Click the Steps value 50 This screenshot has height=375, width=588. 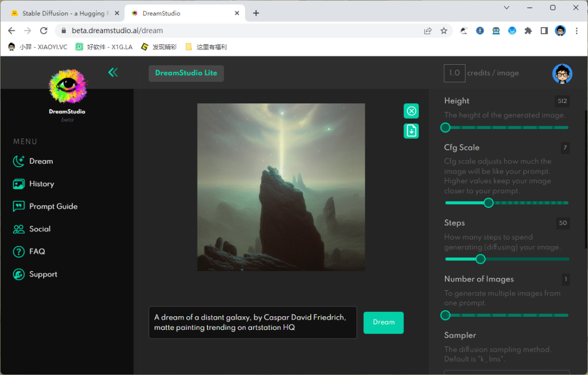(563, 223)
